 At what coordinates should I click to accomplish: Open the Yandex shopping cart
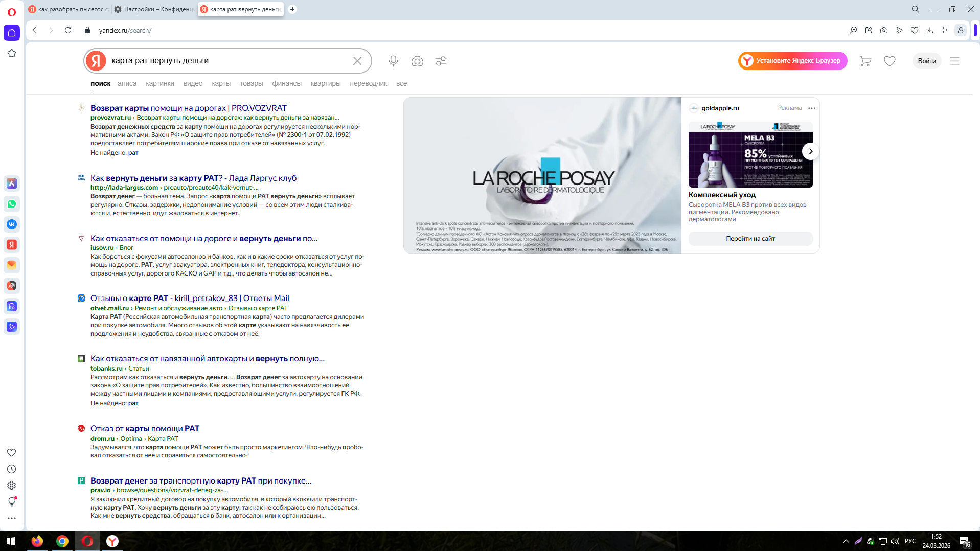click(865, 61)
